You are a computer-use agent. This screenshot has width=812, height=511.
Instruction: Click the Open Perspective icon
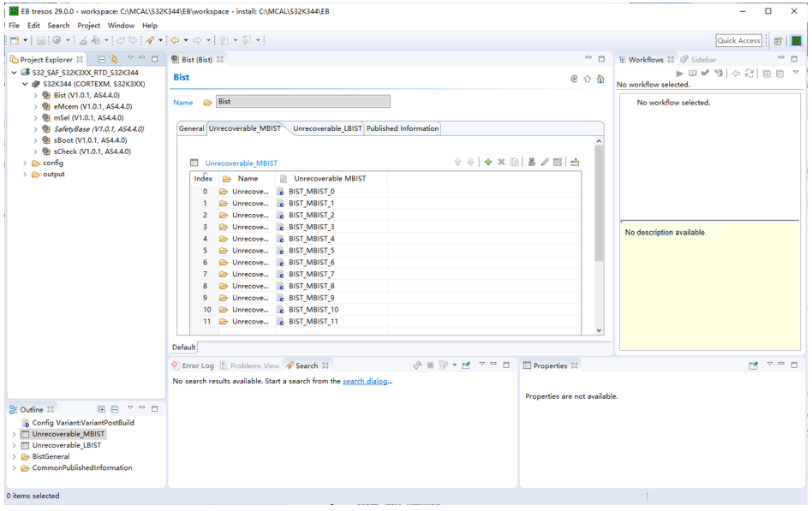click(778, 41)
